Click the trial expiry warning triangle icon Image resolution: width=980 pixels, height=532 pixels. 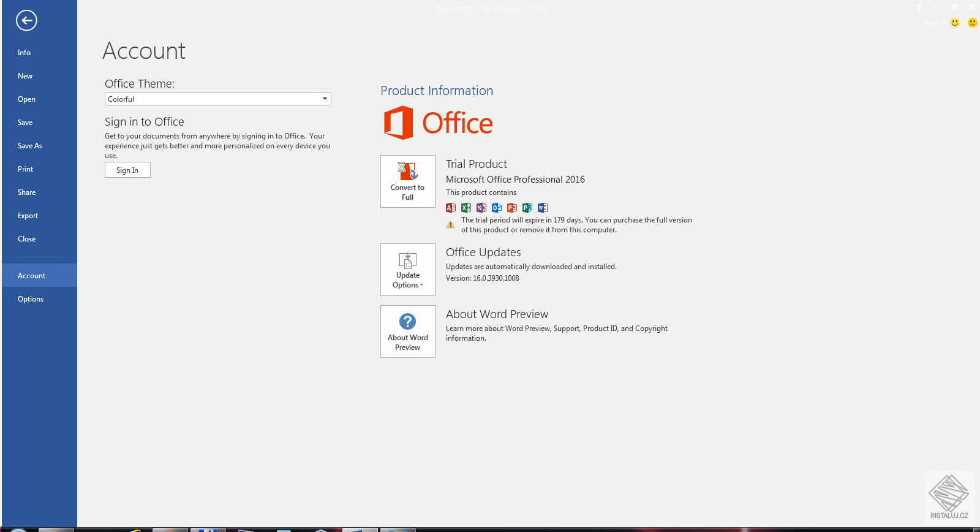tap(451, 225)
